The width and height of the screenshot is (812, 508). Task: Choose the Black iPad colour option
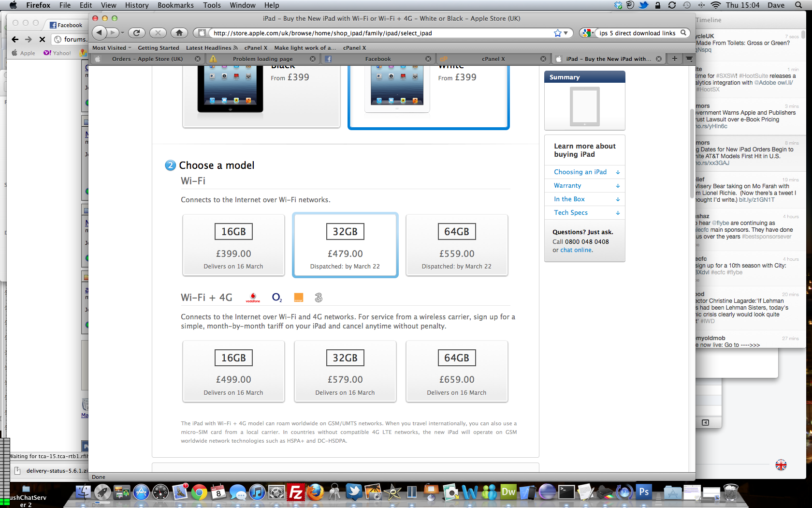[261, 96]
